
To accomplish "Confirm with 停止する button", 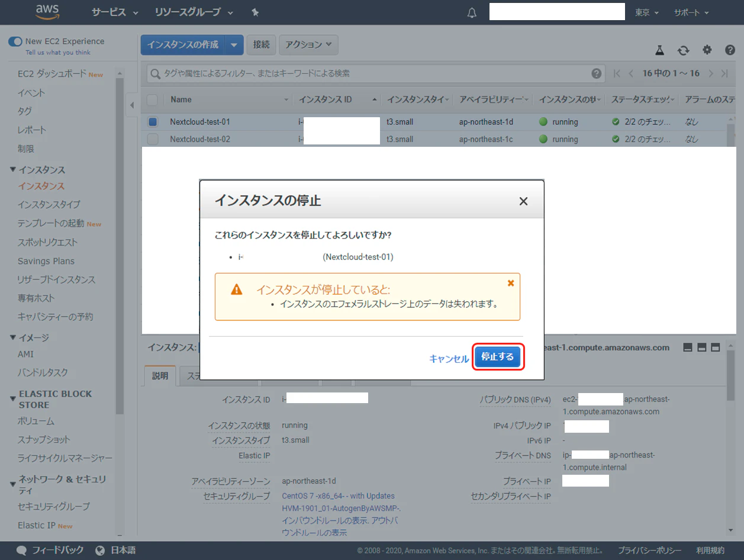I will coord(498,357).
